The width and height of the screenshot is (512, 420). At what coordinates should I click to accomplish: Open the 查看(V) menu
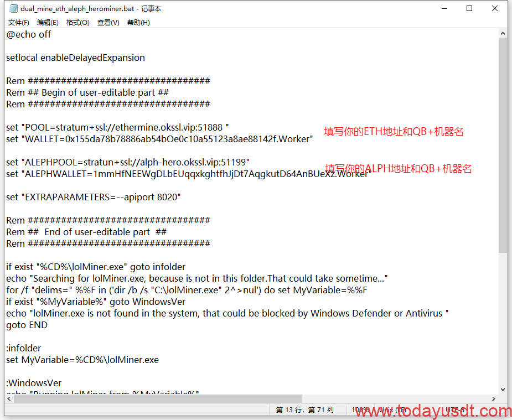[x=108, y=23]
